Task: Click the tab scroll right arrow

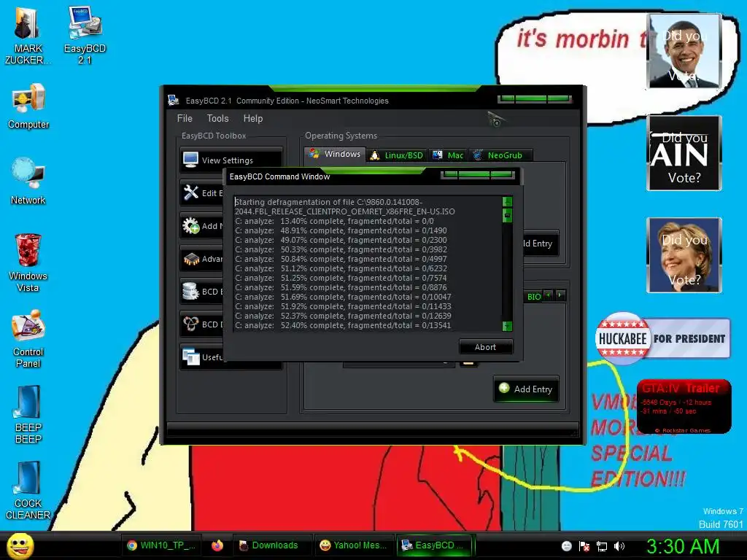Action: point(560,296)
